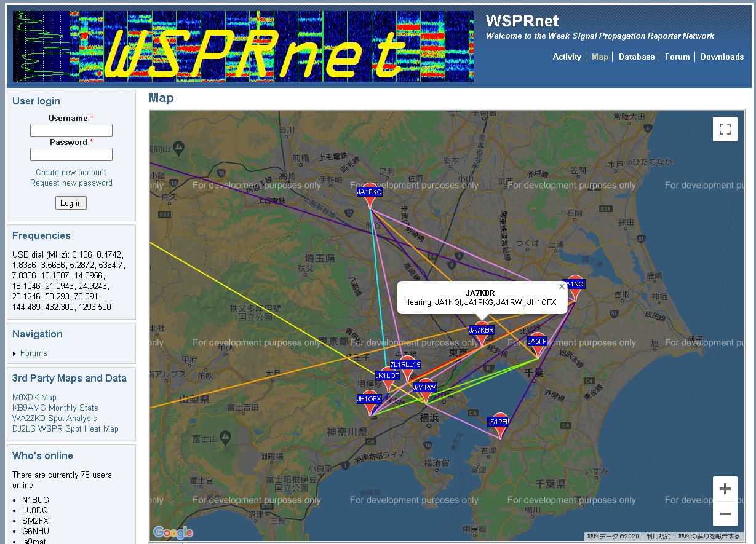Viewport: 756px width, 544px height.
Task: Report a map error link (地図の誤りを報告する)
Action: coord(709,537)
